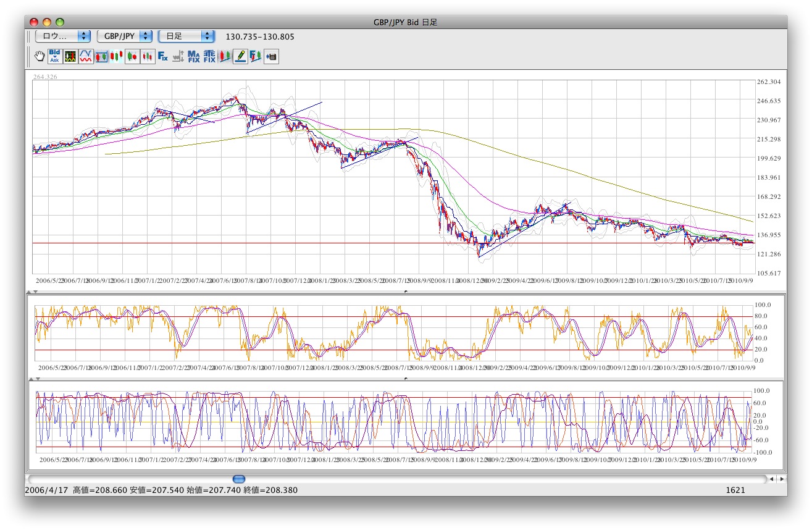Screen dimensions: 812x530
Task: Click the green-screen candlestick chart settings icon
Action: tap(70, 57)
